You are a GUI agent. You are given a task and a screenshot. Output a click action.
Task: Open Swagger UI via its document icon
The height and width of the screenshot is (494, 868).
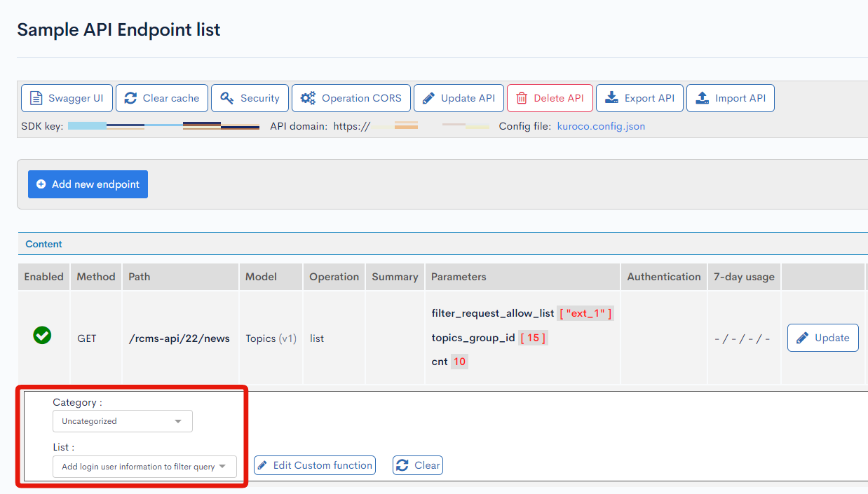[37, 98]
